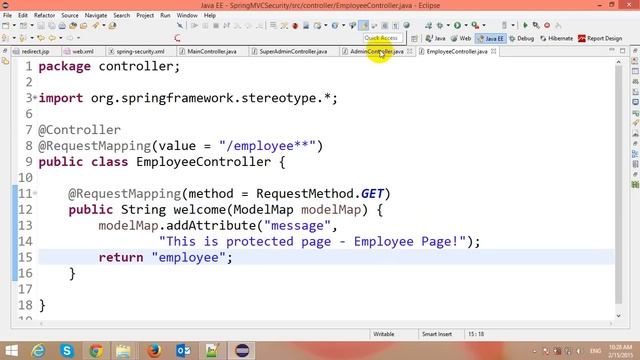
Task: Maximize the editor area
Action: pos(622,51)
